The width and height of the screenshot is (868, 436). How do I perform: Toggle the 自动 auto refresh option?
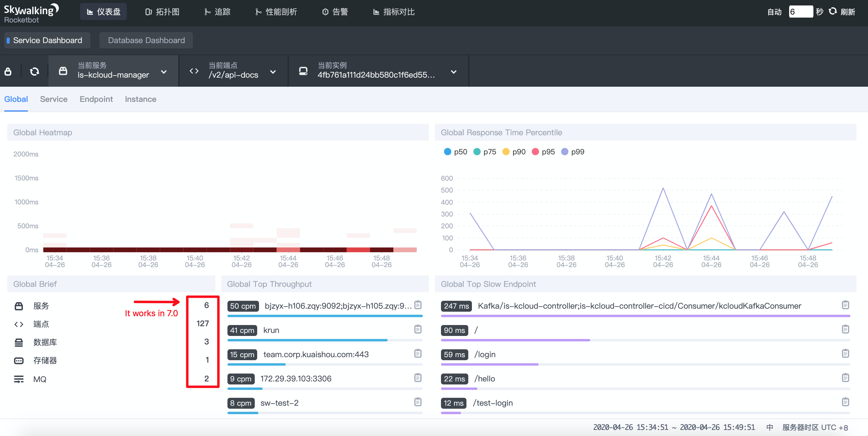(774, 12)
